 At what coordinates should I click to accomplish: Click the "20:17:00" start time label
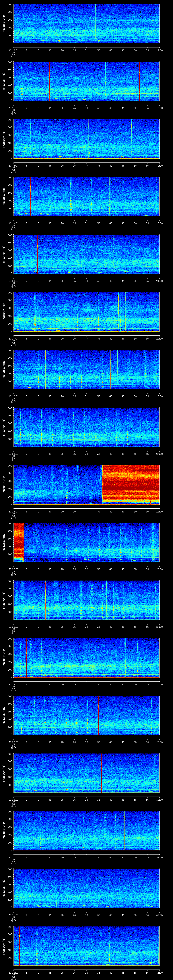(x=13, y=108)
